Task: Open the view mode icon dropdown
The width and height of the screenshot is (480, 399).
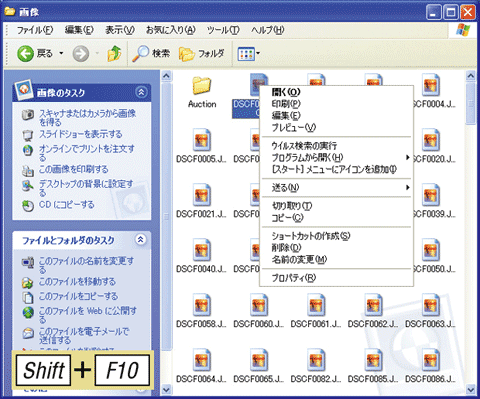Action: click(248, 53)
